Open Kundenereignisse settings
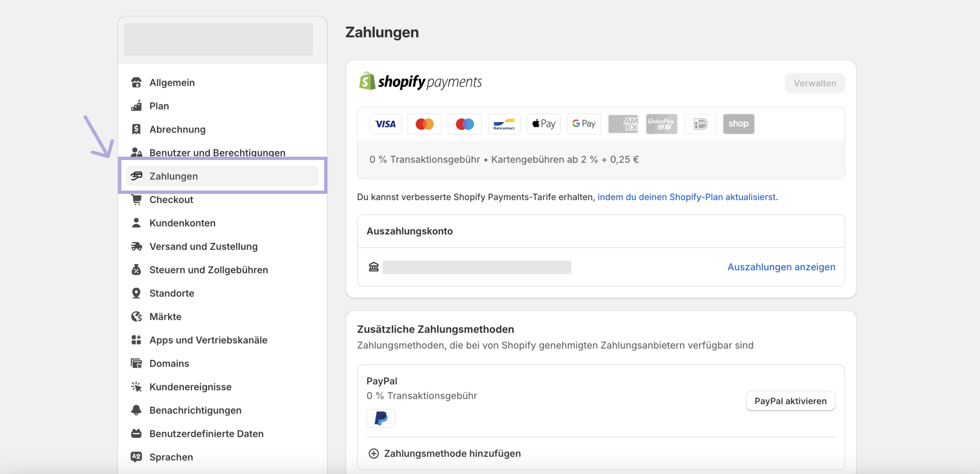This screenshot has width=980, height=474. pyautogui.click(x=223, y=386)
